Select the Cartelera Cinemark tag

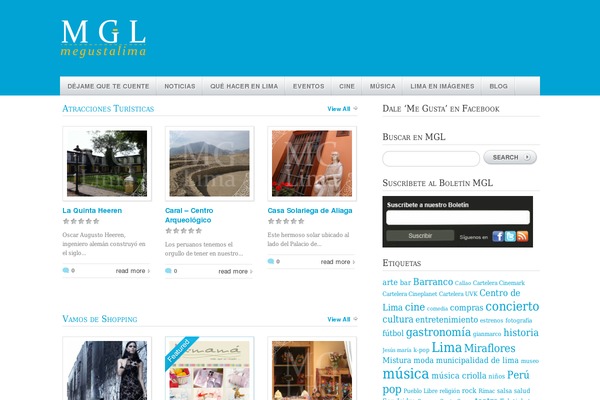[x=499, y=283]
